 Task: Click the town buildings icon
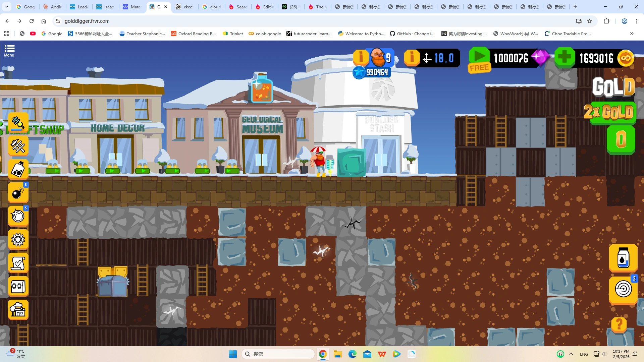click(18, 310)
